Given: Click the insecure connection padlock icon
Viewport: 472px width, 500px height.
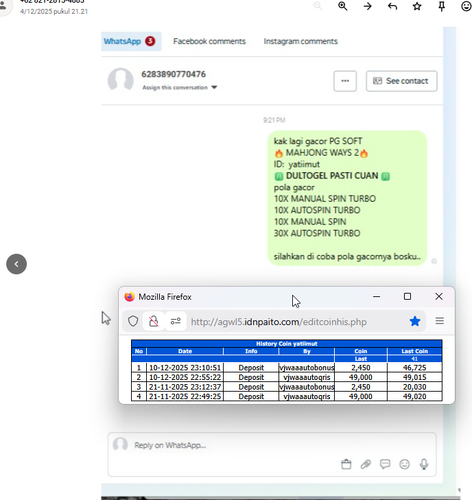Looking at the screenshot, I should coord(154,321).
